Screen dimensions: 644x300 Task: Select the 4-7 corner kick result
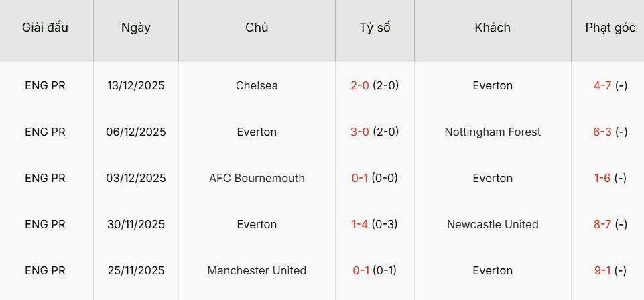point(602,85)
